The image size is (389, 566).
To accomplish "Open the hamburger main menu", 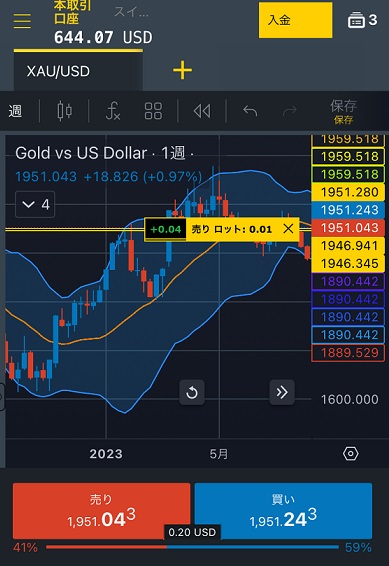I will tap(22, 21).
